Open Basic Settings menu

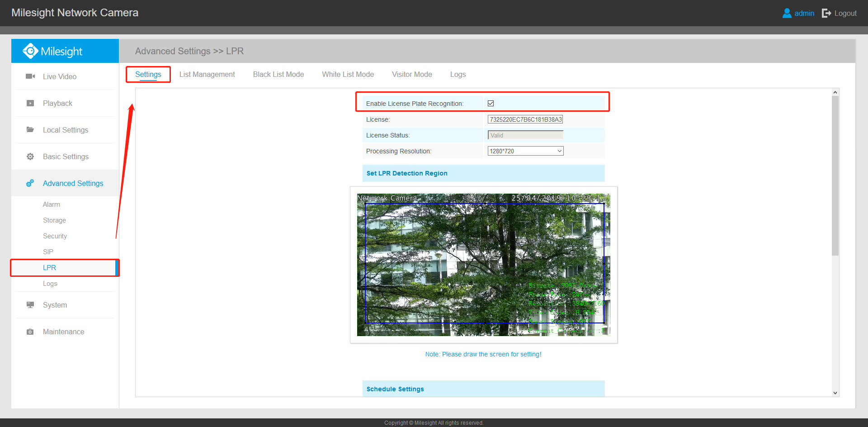pyautogui.click(x=65, y=157)
